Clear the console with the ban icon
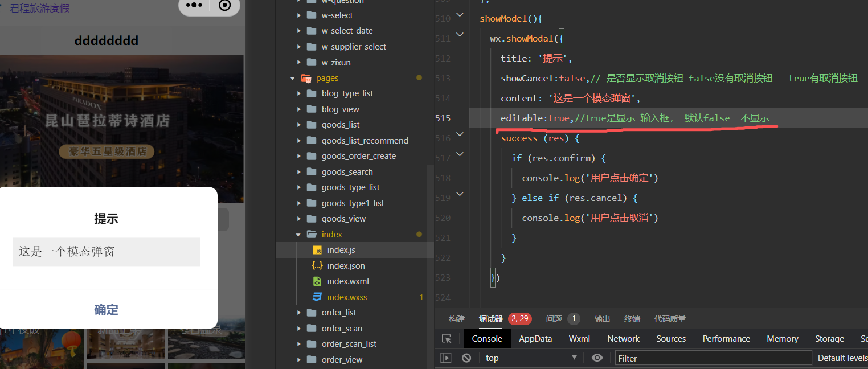 coord(466,358)
